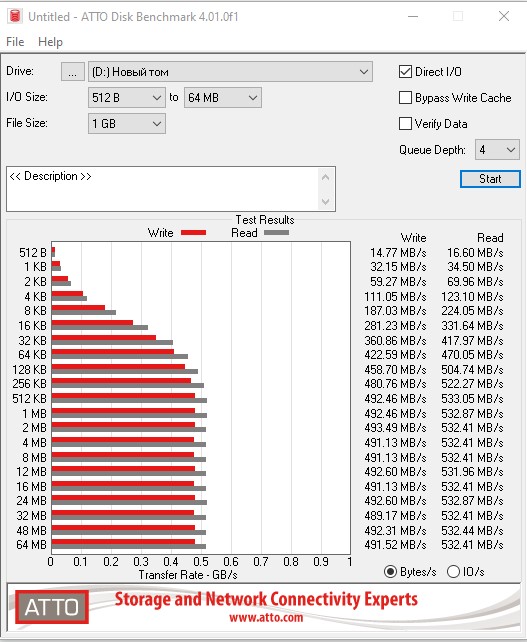This screenshot has height=642, width=527.
Task: Click description box scroll up arrow
Action: [326, 177]
